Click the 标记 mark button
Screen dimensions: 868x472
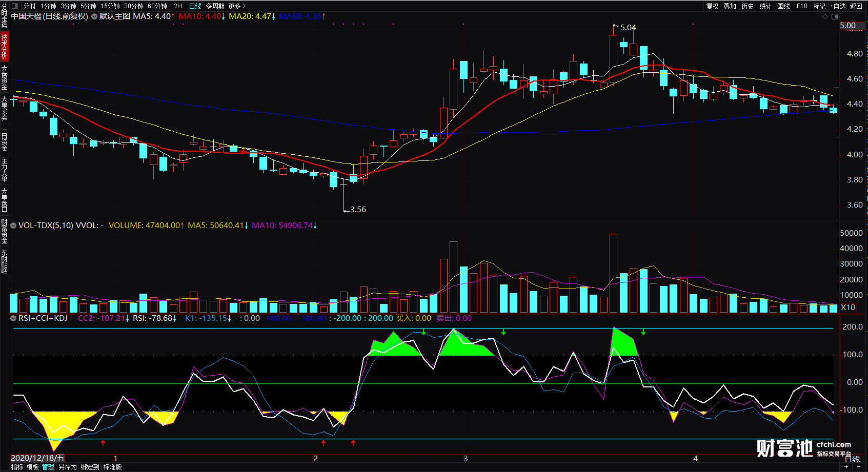[819, 6]
